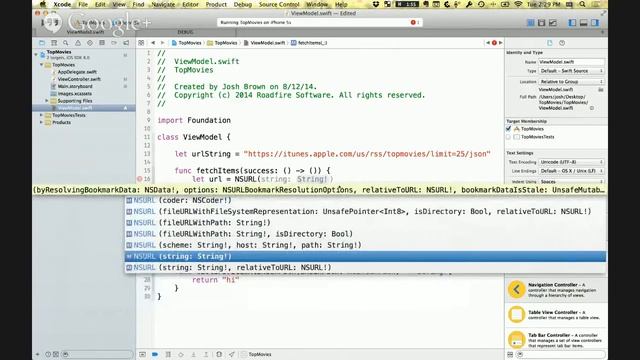Click step into in the debug bar
This screenshot has width=640, height=360.
[x=193, y=354]
